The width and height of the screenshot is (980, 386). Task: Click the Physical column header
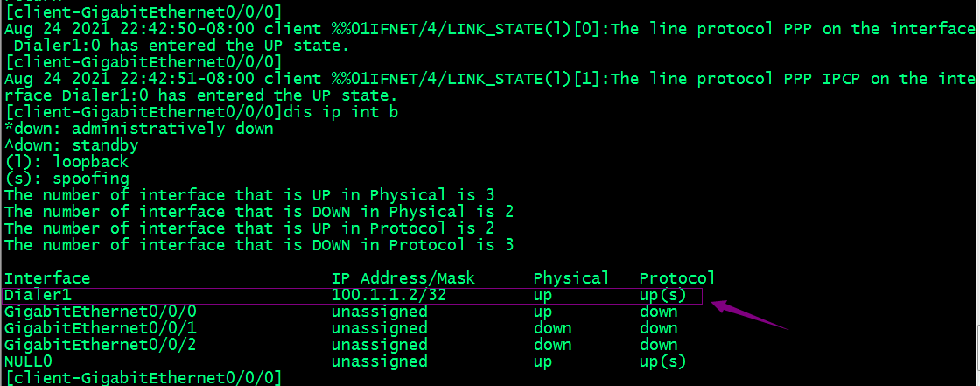(571, 277)
